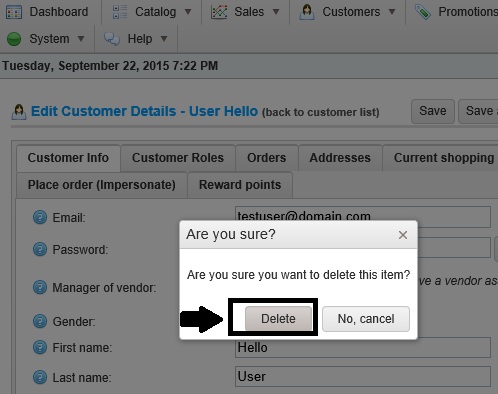The height and width of the screenshot is (394, 498).
Task: Click the green System icon
Action: [14, 39]
